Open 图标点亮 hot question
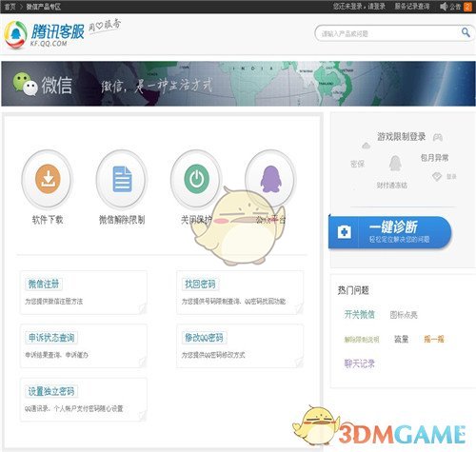The width and height of the screenshot is (476, 452). pyautogui.click(x=404, y=315)
